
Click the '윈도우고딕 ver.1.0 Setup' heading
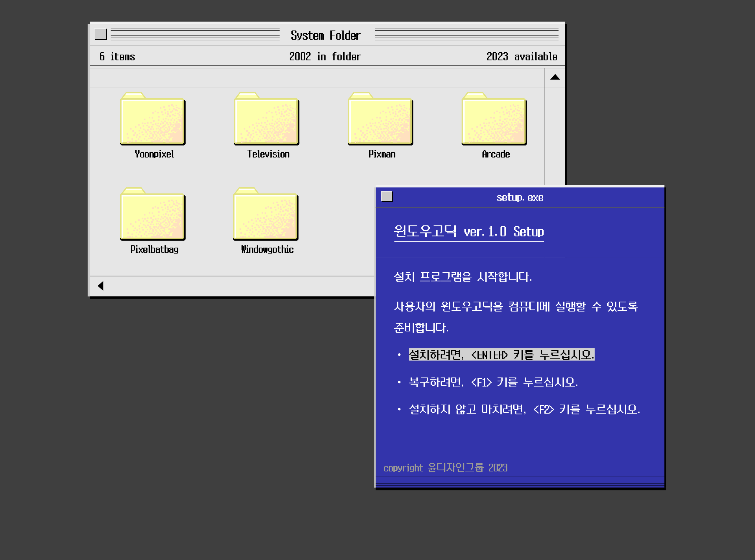tap(469, 232)
